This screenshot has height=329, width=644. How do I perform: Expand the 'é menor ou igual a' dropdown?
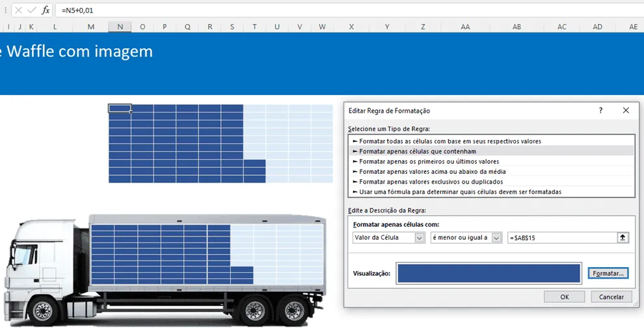coord(466,237)
